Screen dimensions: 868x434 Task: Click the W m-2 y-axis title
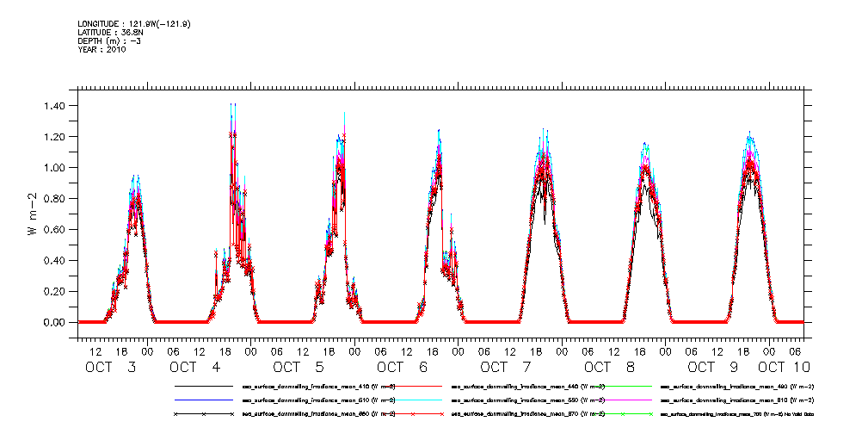[x=33, y=214]
